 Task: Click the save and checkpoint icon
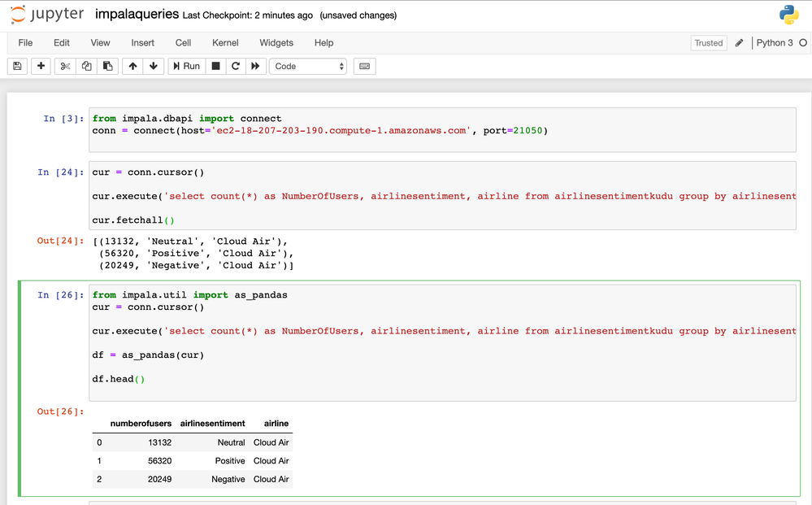(x=17, y=66)
